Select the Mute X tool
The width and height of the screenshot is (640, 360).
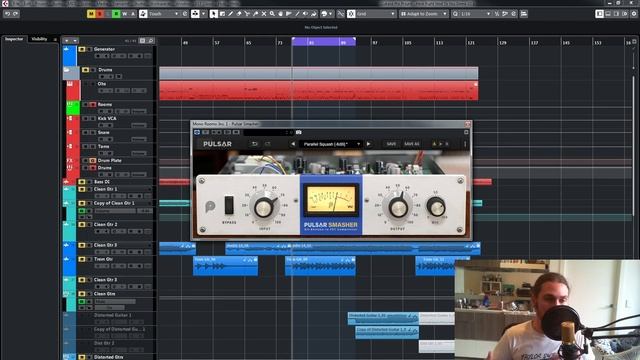[264, 14]
